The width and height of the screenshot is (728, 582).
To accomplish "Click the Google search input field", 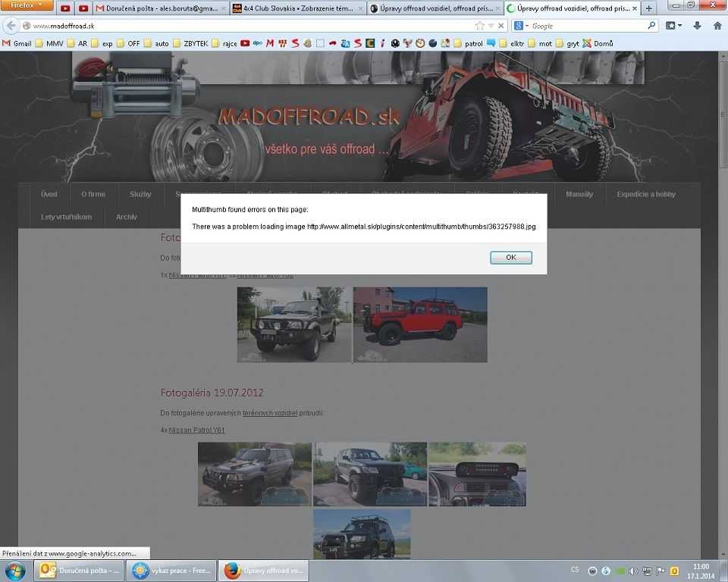I will click(587, 26).
